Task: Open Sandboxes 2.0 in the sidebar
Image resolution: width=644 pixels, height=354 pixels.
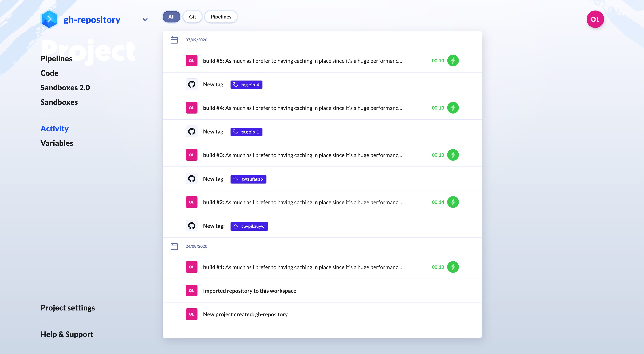Action: tap(65, 87)
